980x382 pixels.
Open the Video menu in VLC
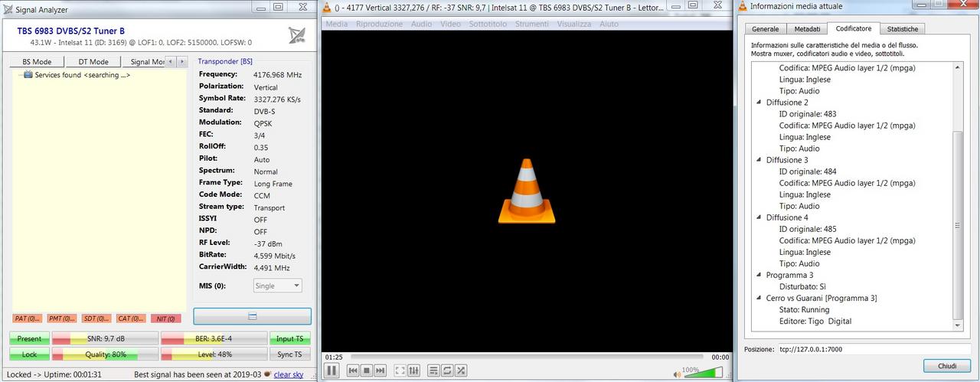[450, 24]
